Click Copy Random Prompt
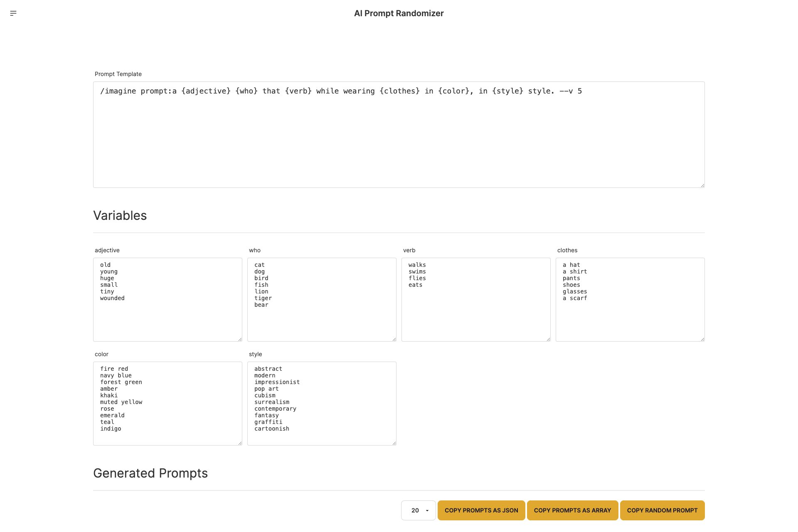 pyautogui.click(x=662, y=510)
